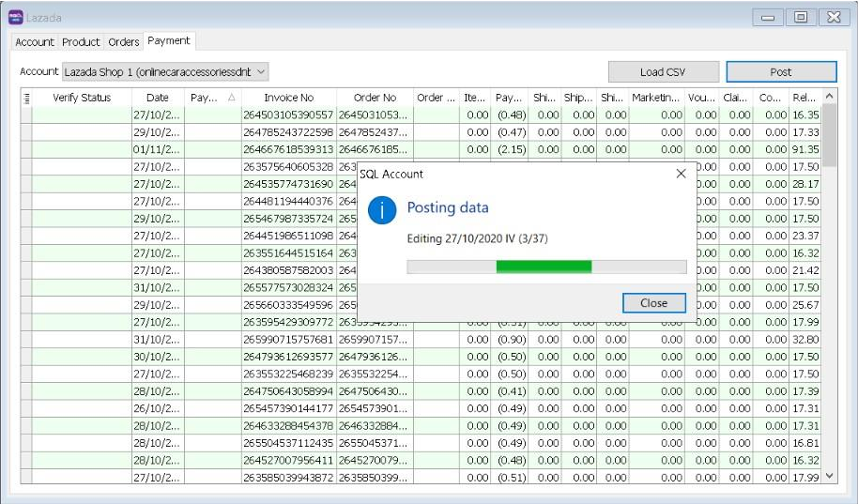Click the sort arrow on Pay column
The width and height of the screenshot is (858, 504).
pos(231,98)
